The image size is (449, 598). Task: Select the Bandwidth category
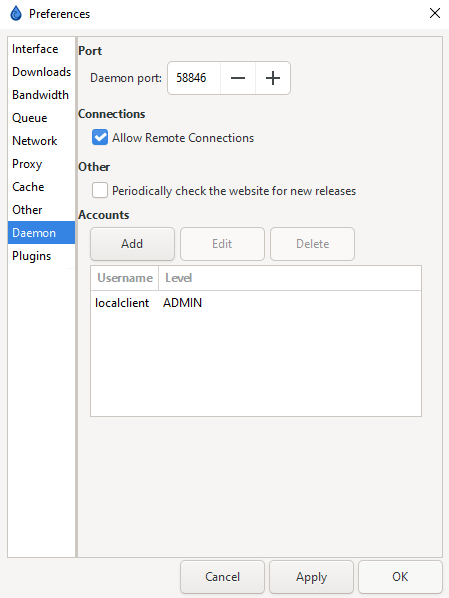click(x=41, y=95)
